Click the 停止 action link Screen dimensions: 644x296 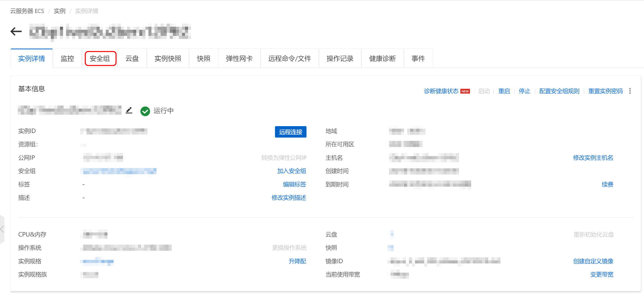pyautogui.click(x=525, y=91)
